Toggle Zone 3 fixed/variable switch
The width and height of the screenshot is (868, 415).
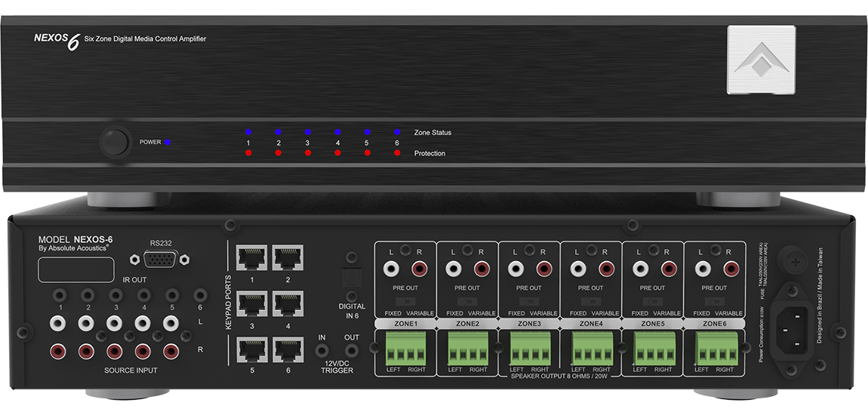pos(529,302)
